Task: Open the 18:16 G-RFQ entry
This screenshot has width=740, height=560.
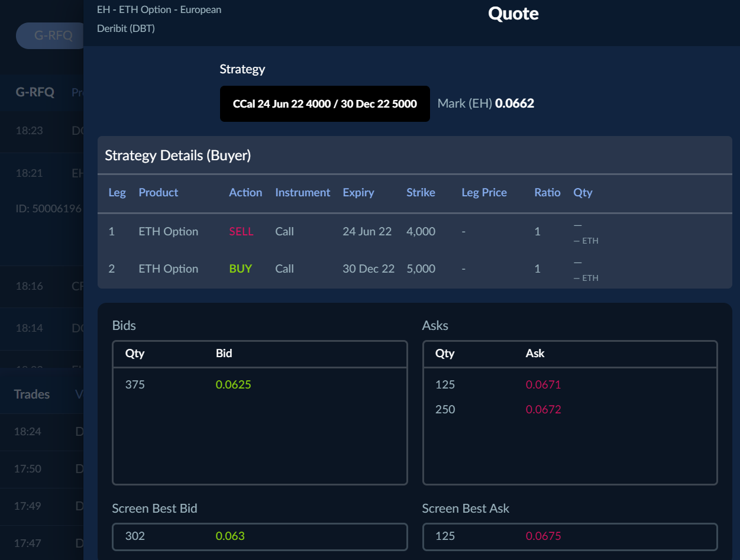Action: click(x=41, y=286)
